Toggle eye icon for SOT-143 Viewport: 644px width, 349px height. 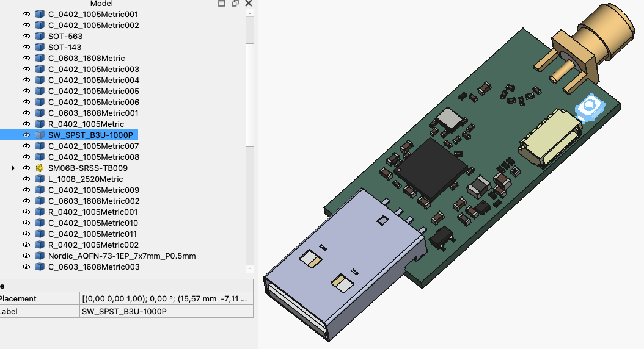(x=26, y=47)
